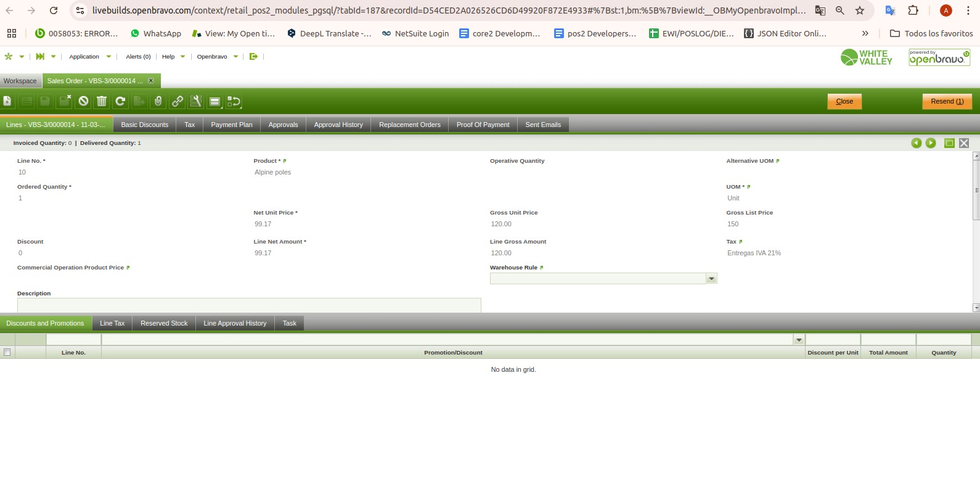Open Google Translate extension icon

tap(890, 10)
